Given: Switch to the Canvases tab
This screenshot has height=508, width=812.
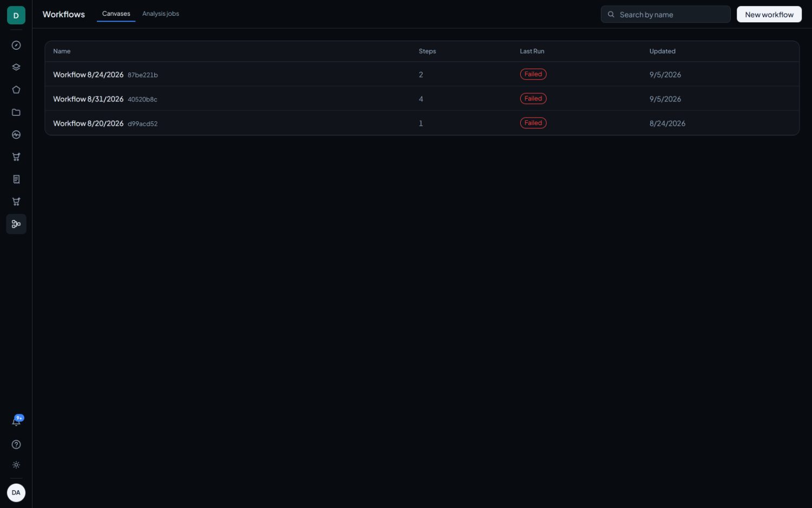Looking at the screenshot, I should coord(116,14).
